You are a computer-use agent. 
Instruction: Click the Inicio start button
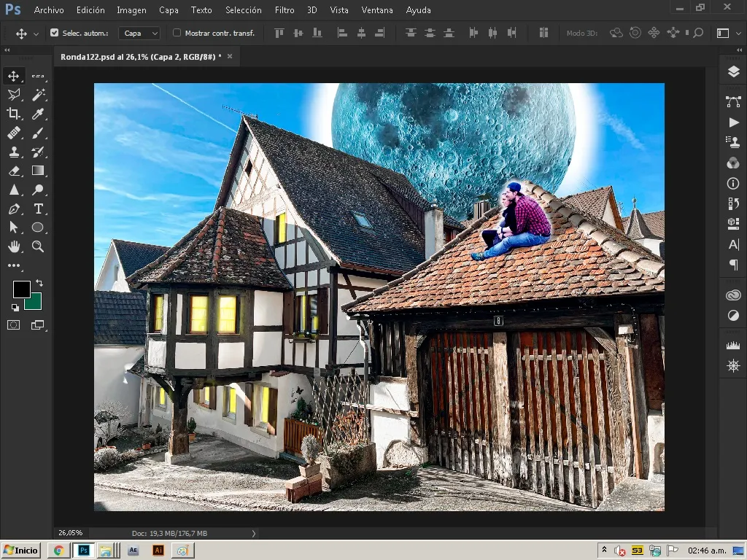(21, 551)
